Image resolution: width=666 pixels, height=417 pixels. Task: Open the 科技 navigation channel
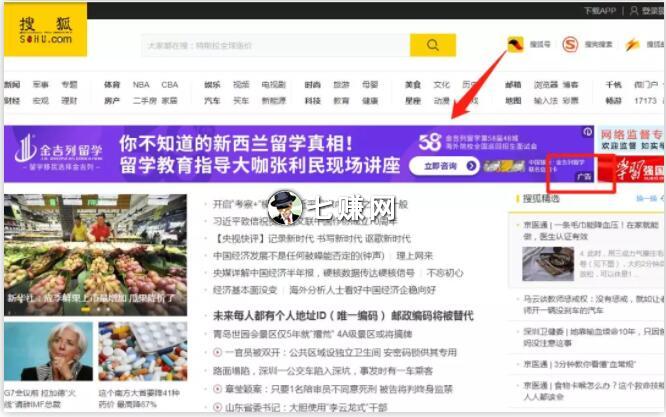pos(313,101)
